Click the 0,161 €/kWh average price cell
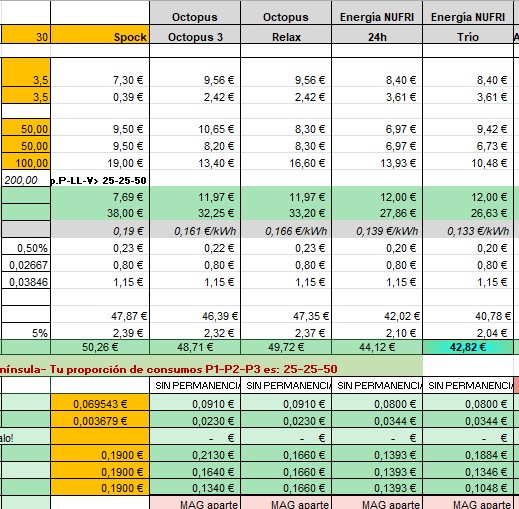 click(x=195, y=230)
